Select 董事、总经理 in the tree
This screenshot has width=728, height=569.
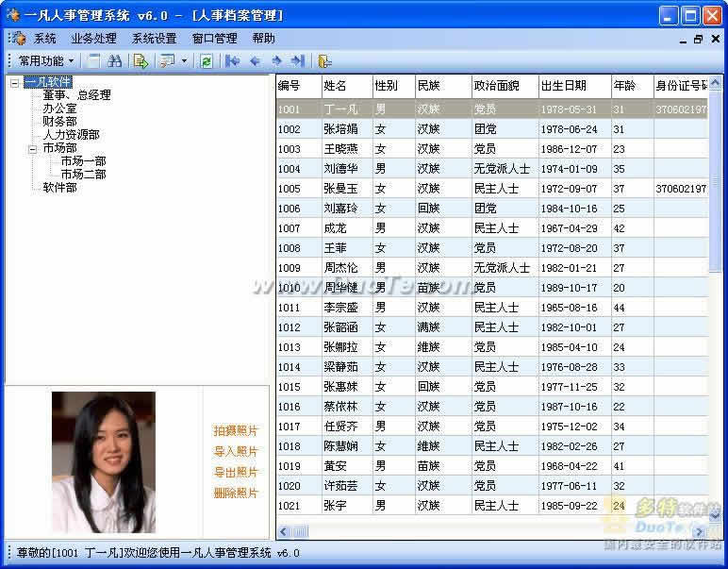click(76, 95)
